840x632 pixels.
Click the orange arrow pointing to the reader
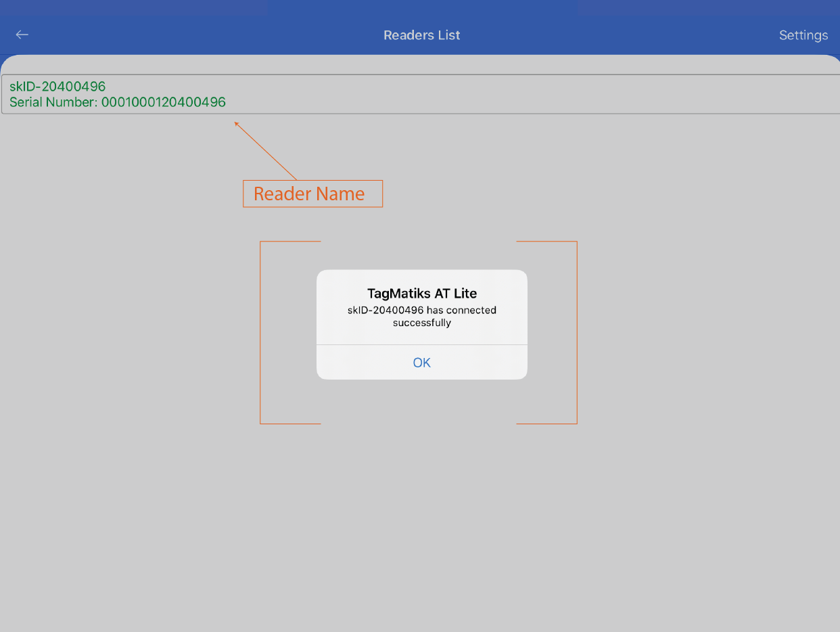point(267,152)
